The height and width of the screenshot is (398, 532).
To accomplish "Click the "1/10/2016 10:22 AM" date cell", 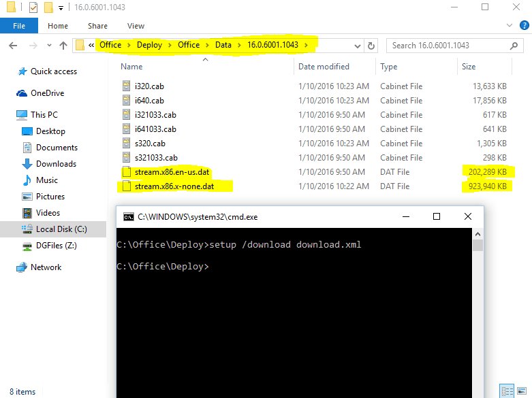I will (x=334, y=186).
